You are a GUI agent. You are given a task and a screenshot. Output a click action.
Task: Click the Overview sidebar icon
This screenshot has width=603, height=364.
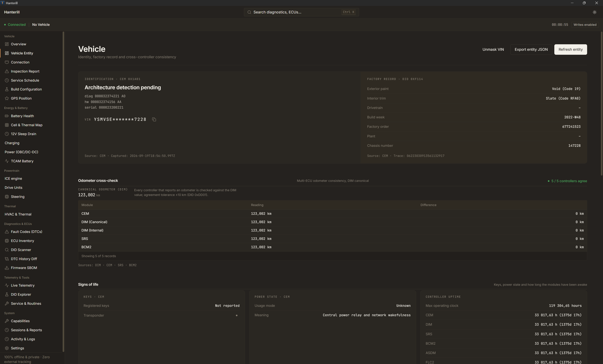click(7, 44)
